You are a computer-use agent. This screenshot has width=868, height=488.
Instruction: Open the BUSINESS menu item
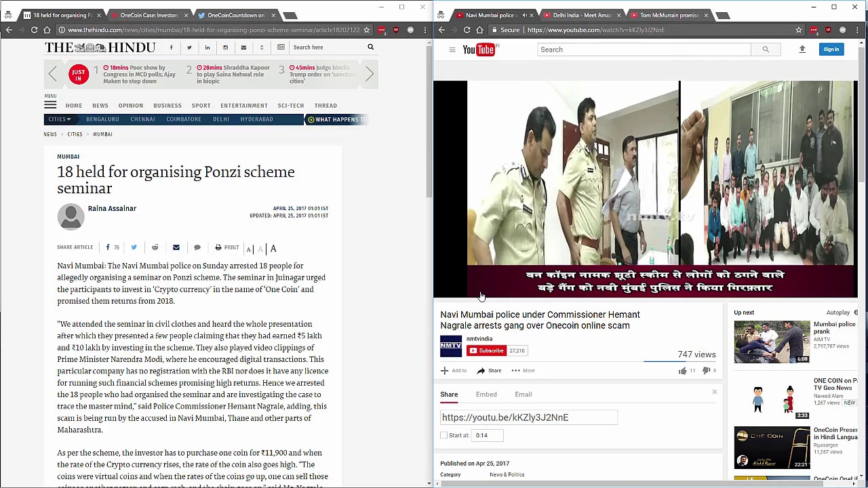167,106
